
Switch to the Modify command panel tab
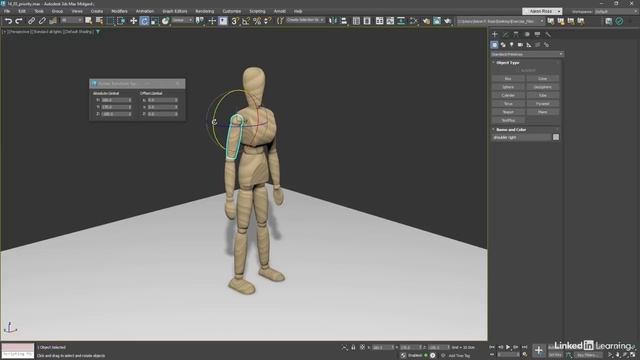[505, 34]
